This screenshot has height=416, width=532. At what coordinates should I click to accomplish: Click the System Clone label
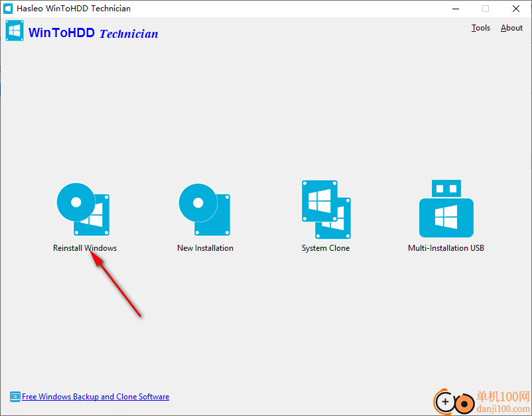[326, 248]
